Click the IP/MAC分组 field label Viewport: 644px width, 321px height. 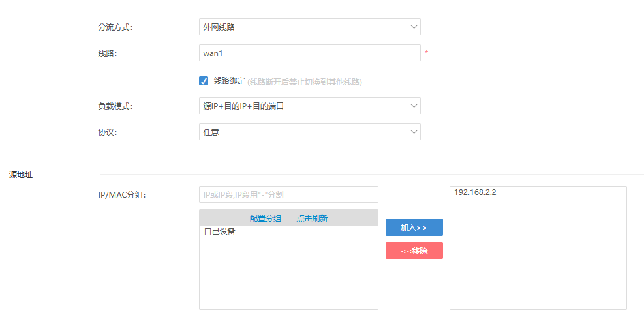pos(122,195)
